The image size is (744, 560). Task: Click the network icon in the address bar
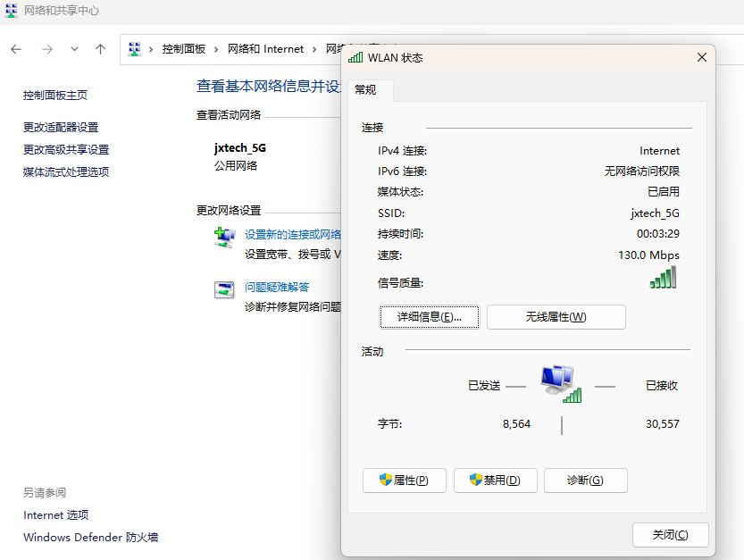point(136,49)
